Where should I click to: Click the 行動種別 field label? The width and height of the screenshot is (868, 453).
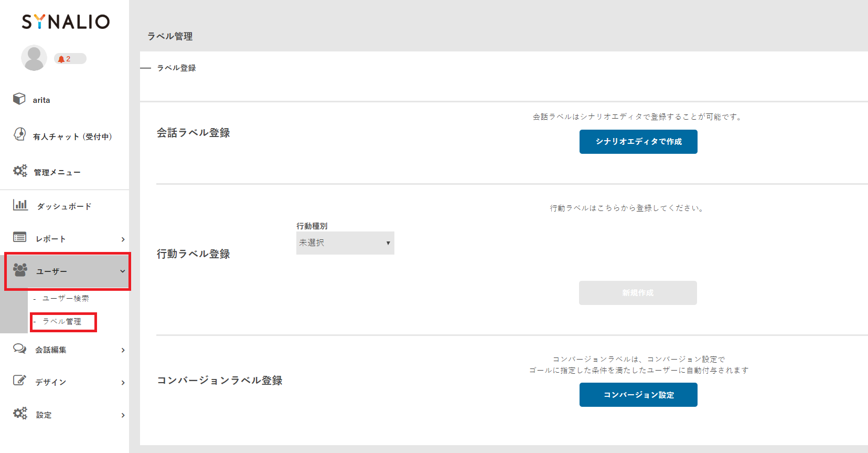[x=312, y=226]
